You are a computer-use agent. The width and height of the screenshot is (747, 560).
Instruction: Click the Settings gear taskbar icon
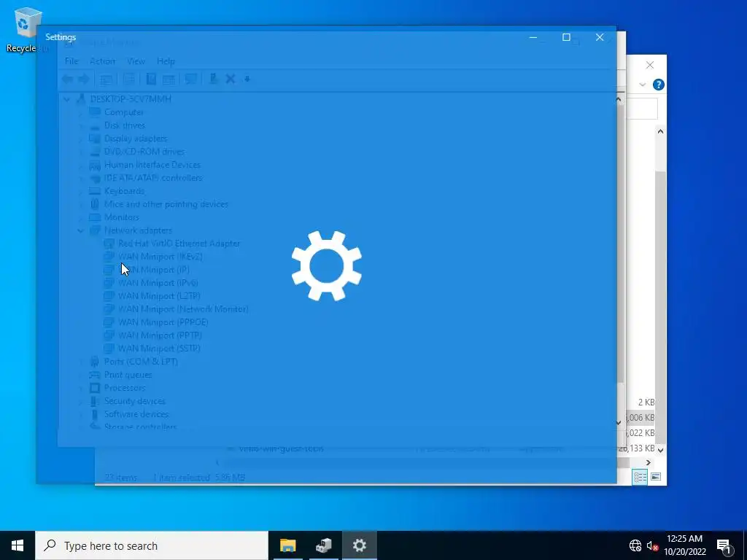(x=359, y=545)
